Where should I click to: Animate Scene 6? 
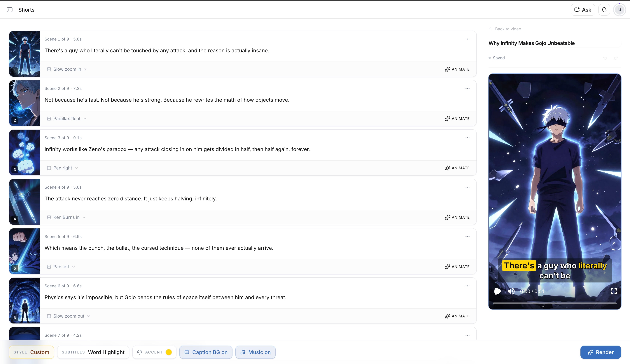[x=457, y=316]
